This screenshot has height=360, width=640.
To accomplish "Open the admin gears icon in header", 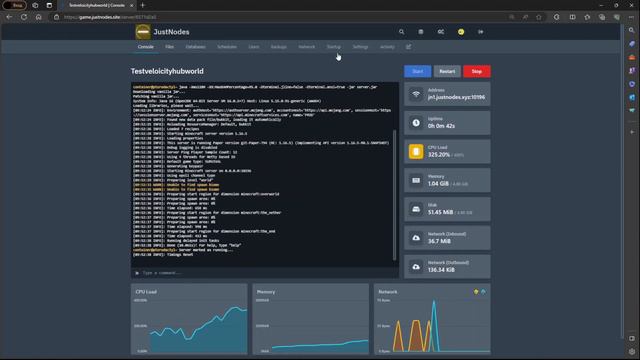I will coord(441,32).
